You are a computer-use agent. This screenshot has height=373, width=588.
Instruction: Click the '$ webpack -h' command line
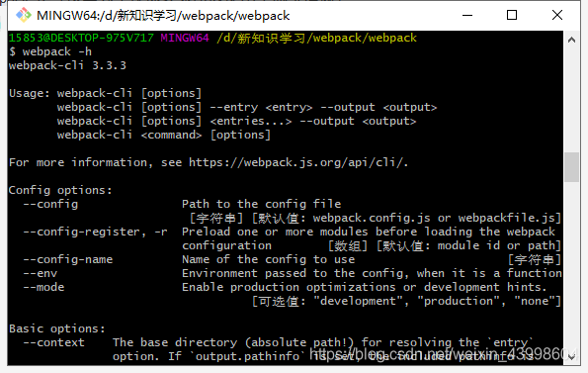click(50, 51)
